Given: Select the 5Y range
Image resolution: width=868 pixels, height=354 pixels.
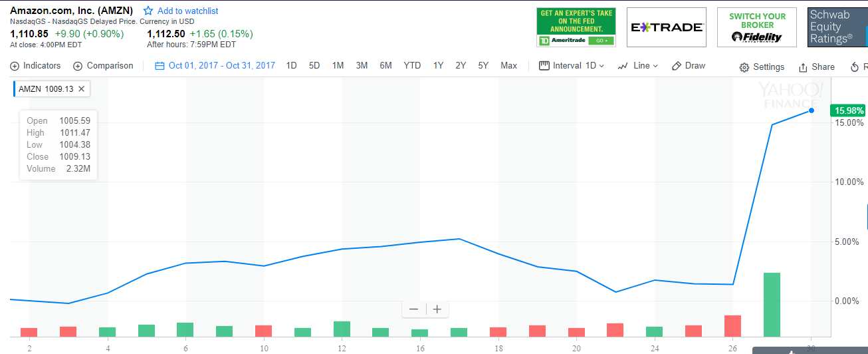Looking at the screenshot, I should [483, 66].
